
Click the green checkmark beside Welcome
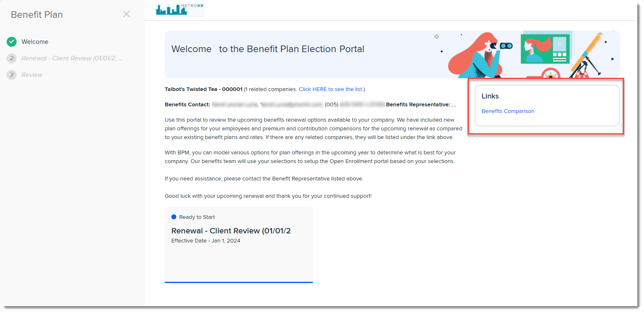click(12, 42)
